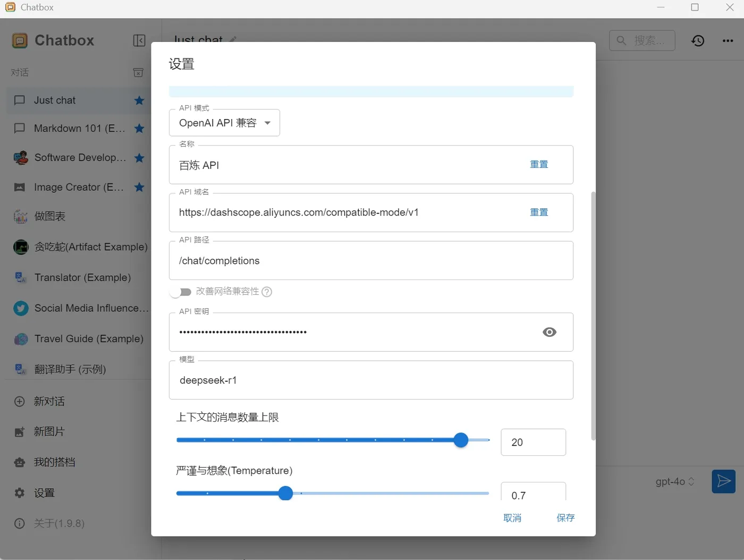The image size is (744, 560).
Task: Click the 贪吃蛇 Artifact Example avatar icon
Action: click(x=21, y=247)
